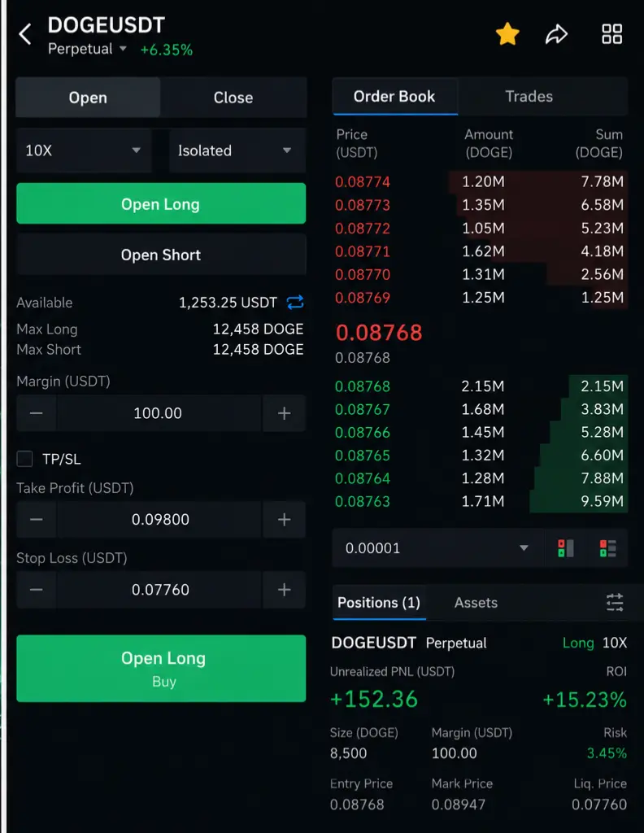
Task: Enable the TP/SL checkbox
Action: (24, 459)
